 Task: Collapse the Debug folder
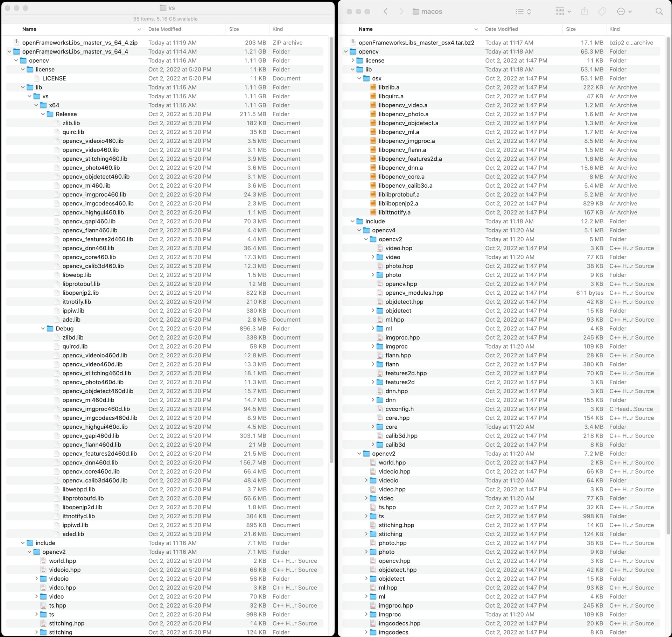tap(43, 328)
